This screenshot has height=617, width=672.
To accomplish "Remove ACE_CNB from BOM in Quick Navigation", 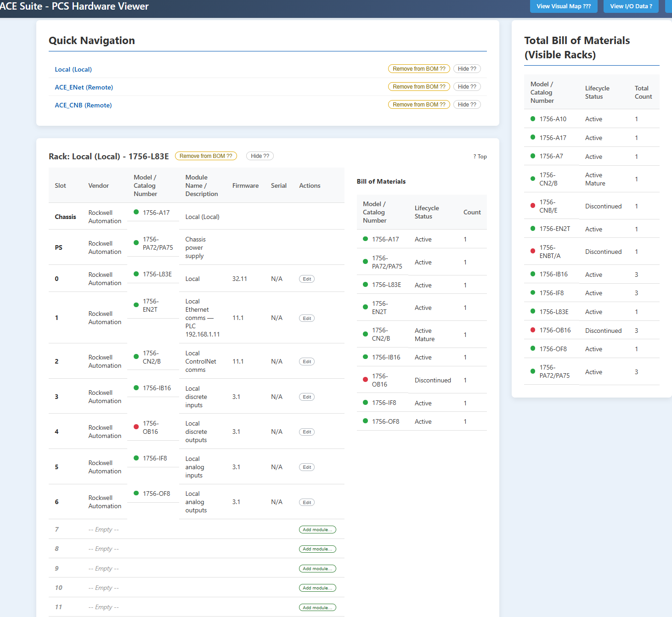I will pos(419,105).
